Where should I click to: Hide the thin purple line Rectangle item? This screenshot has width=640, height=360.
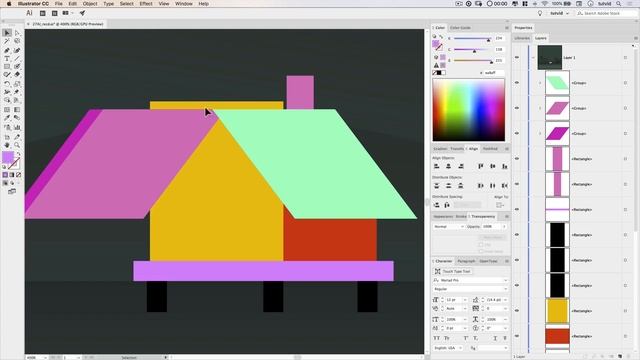tap(517, 209)
